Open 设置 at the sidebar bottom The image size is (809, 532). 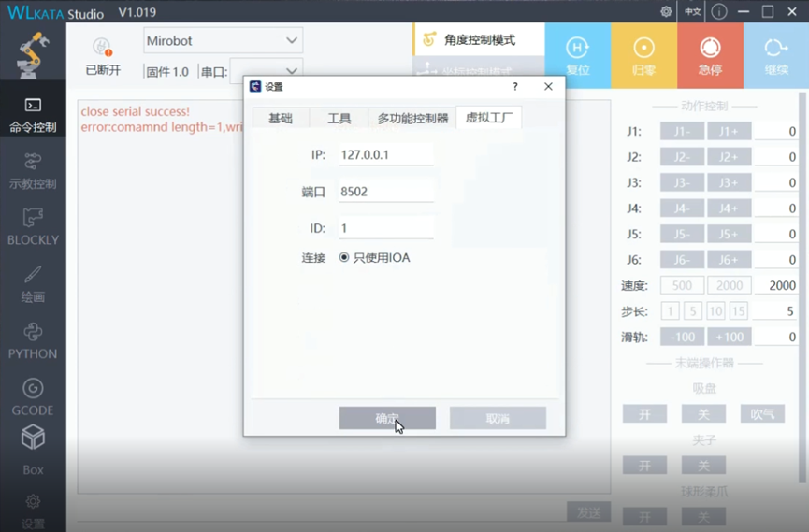coord(33,511)
